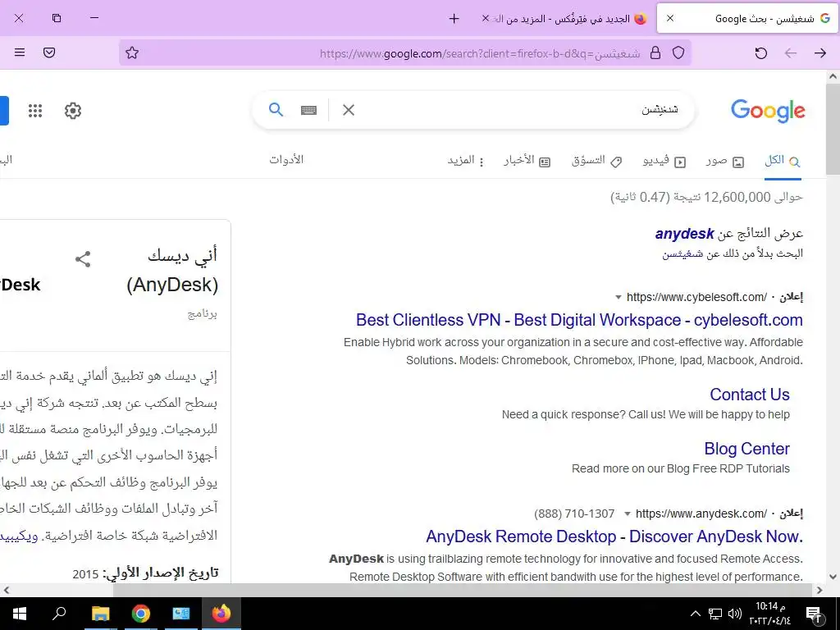The width and height of the screenshot is (840, 630).
Task: Go back with the left arrow
Action: click(x=791, y=53)
